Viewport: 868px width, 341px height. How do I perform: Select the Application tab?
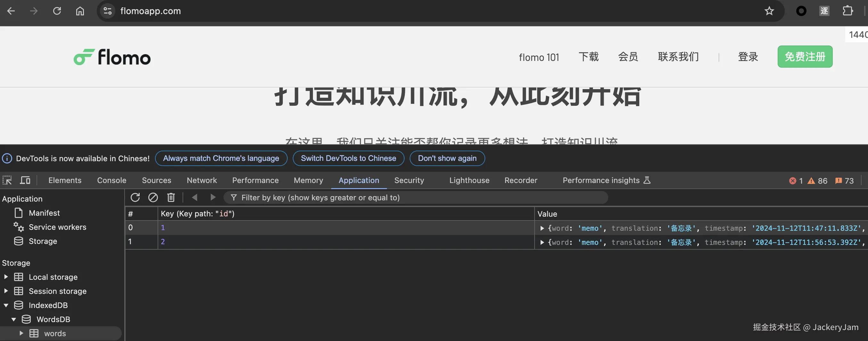point(359,180)
